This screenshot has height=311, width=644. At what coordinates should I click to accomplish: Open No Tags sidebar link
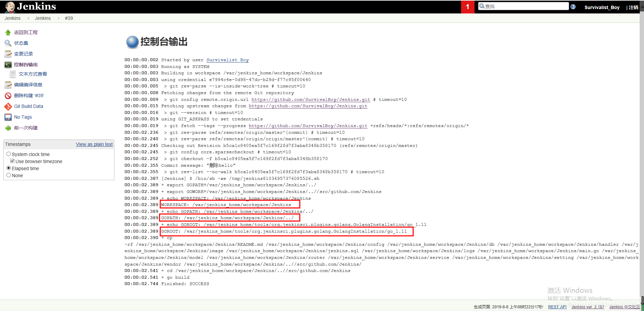click(23, 117)
